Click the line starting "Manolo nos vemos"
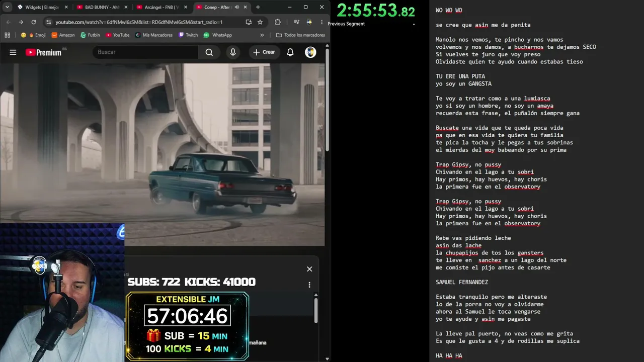 click(499, 40)
